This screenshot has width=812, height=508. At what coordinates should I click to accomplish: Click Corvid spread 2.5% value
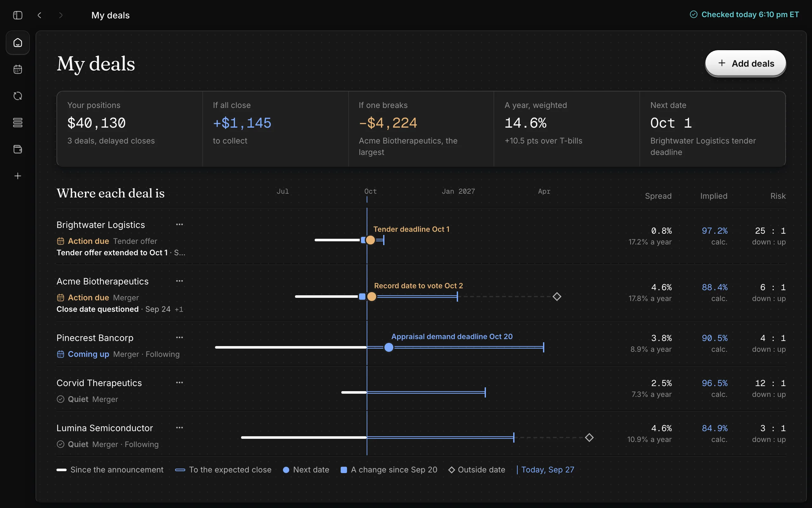(661, 383)
